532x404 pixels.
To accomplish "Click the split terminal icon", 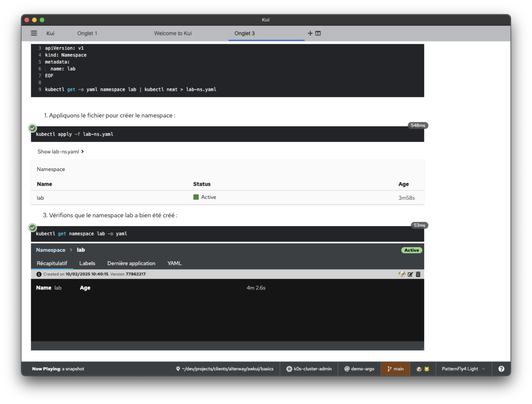I will (318, 33).
